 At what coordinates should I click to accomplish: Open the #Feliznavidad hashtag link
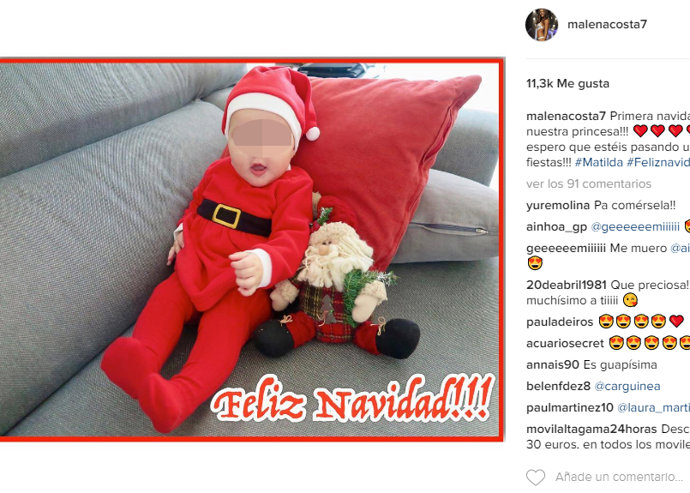click(658, 162)
